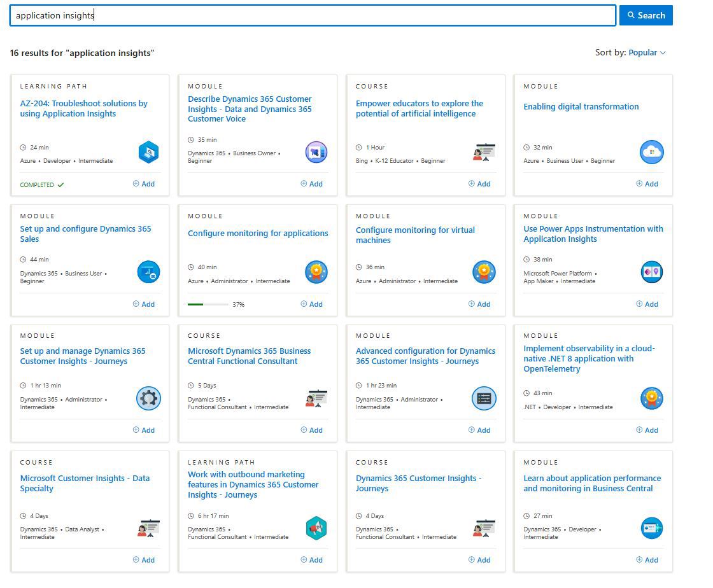
Task: Click the magnifier Search button
Action: [646, 15]
